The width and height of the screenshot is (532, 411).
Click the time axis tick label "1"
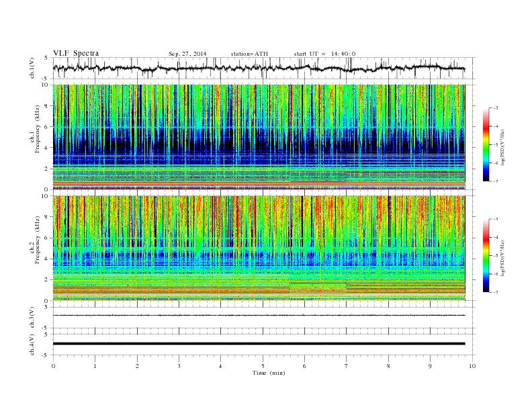click(x=95, y=366)
